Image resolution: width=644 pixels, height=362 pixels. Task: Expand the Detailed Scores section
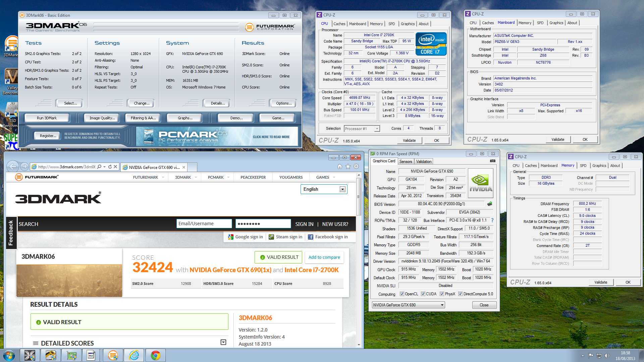pyautogui.click(x=223, y=342)
